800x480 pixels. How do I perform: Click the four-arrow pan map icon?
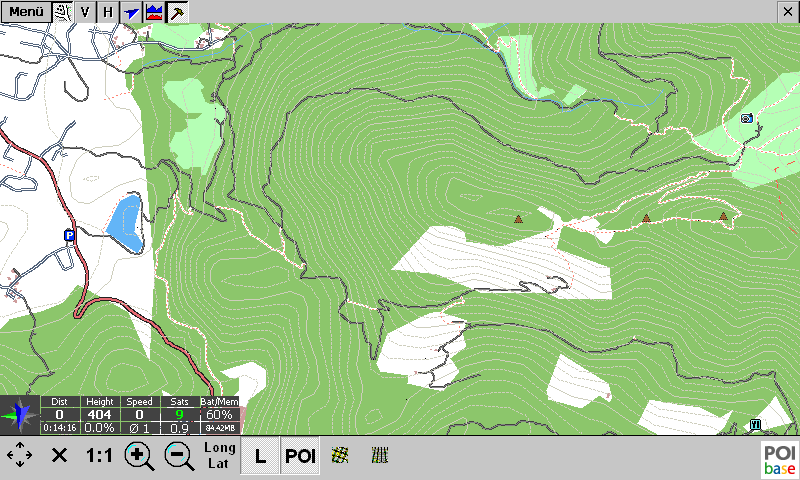(x=20, y=456)
